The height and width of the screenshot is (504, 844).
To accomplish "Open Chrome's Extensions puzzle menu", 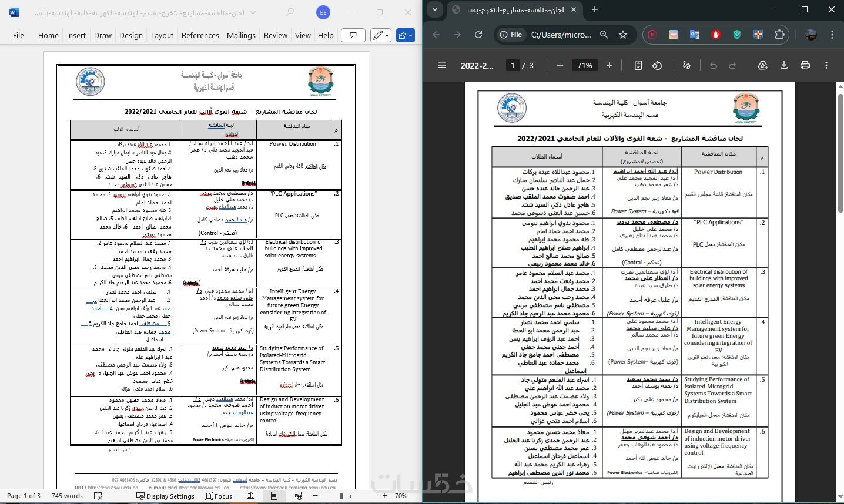I will click(x=780, y=35).
